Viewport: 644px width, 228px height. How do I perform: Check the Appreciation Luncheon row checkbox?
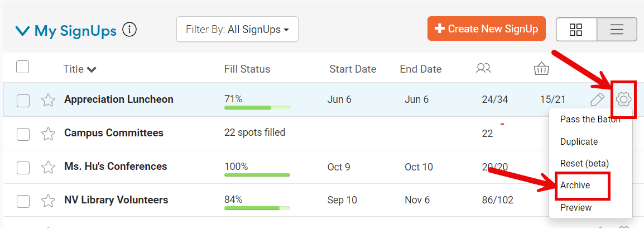[23, 101]
